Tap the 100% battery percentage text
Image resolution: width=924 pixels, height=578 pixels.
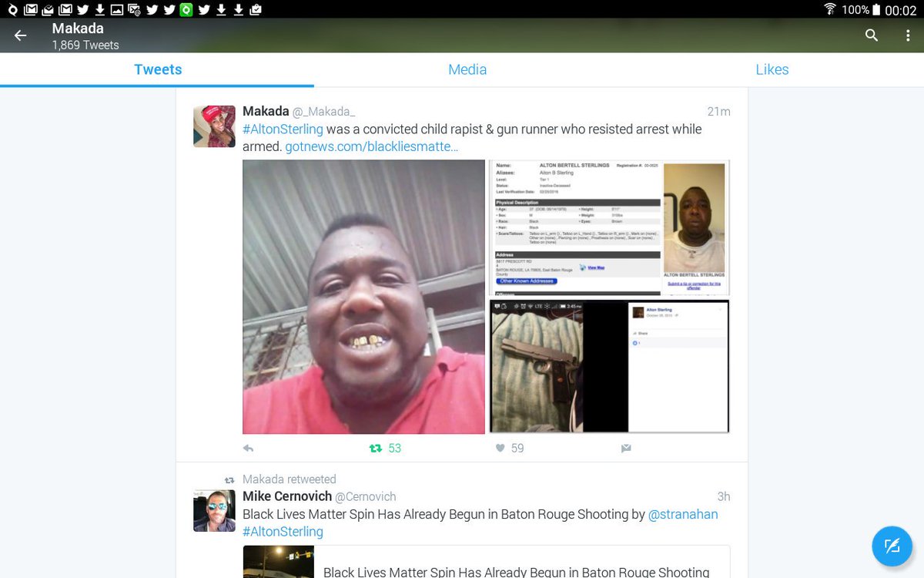[x=855, y=10]
